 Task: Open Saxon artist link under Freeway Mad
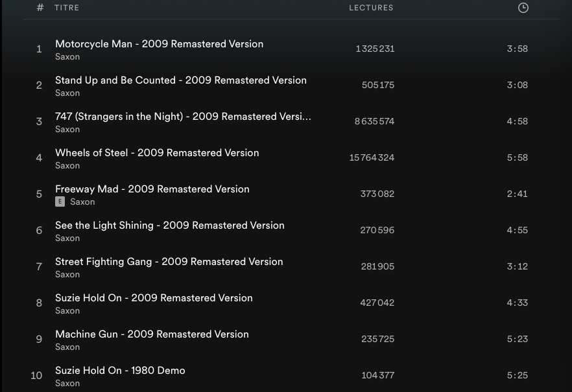click(82, 202)
